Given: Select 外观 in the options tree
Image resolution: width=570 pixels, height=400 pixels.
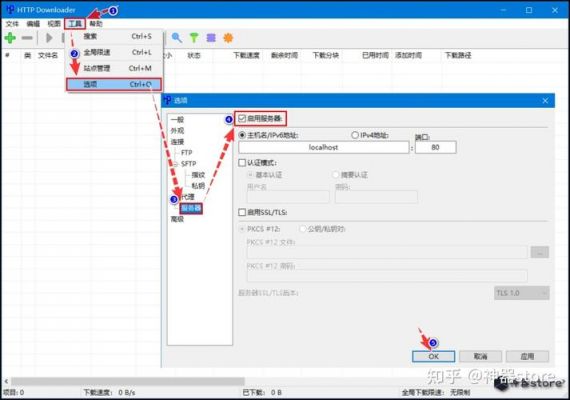Looking at the screenshot, I should [177, 131].
